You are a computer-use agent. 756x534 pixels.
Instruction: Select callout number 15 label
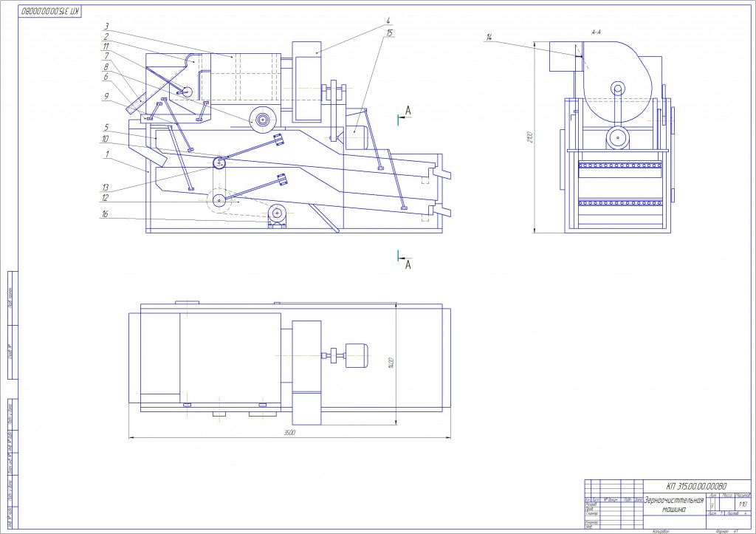click(390, 32)
